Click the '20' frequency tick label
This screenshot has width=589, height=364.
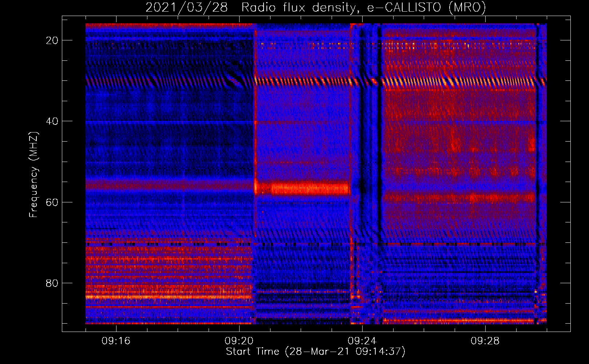point(52,40)
